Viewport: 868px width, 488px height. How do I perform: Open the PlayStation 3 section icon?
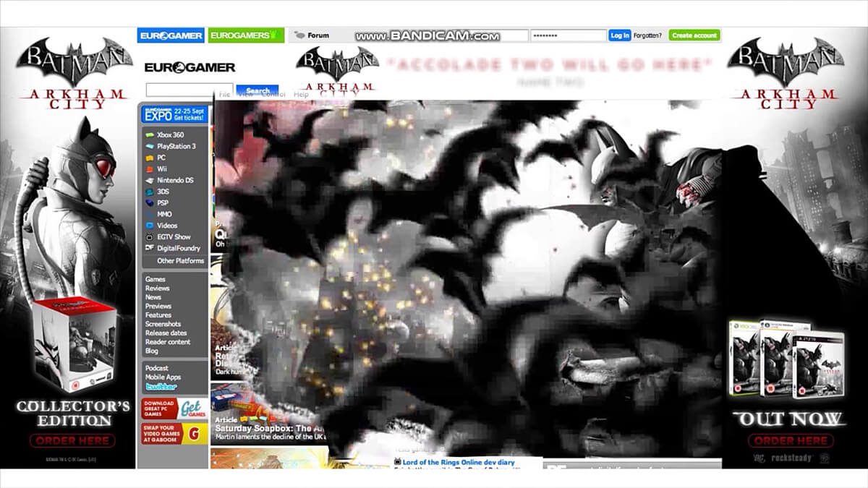[149, 146]
